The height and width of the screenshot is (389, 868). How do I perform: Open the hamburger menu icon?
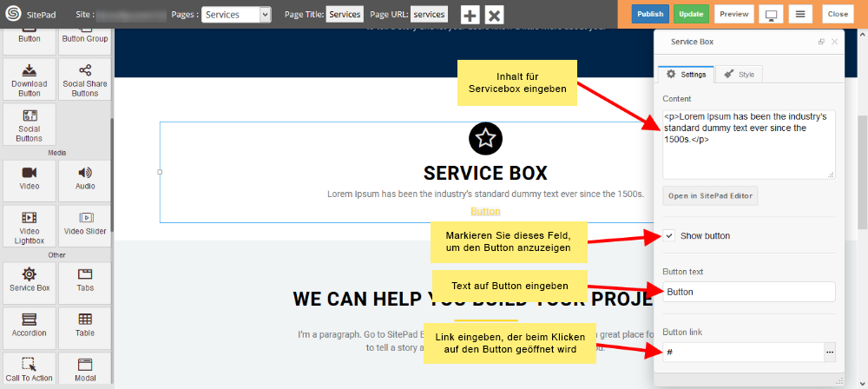click(x=800, y=15)
